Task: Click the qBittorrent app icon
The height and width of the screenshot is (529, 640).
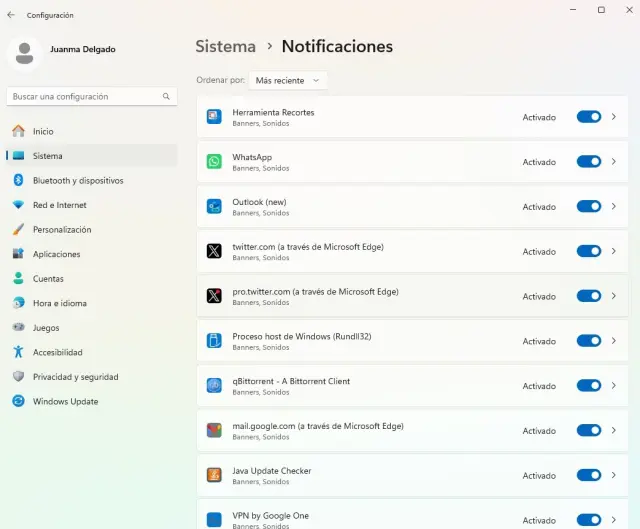Action: 214,386
